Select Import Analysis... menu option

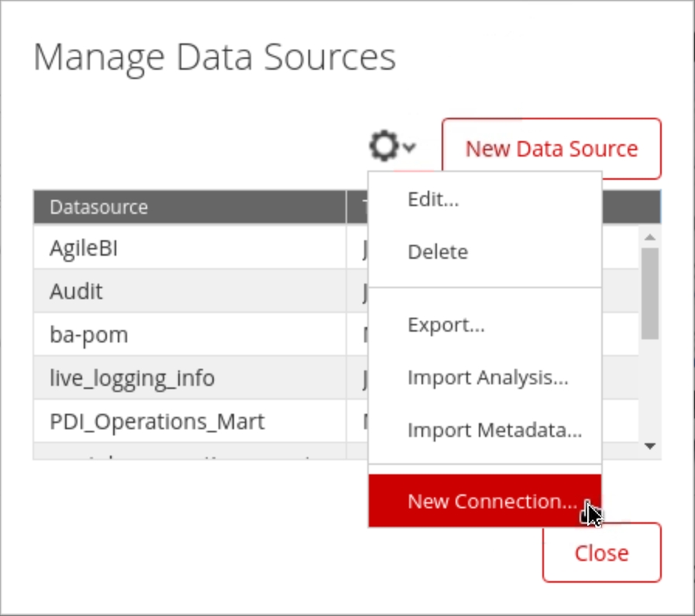click(x=487, y=377)
